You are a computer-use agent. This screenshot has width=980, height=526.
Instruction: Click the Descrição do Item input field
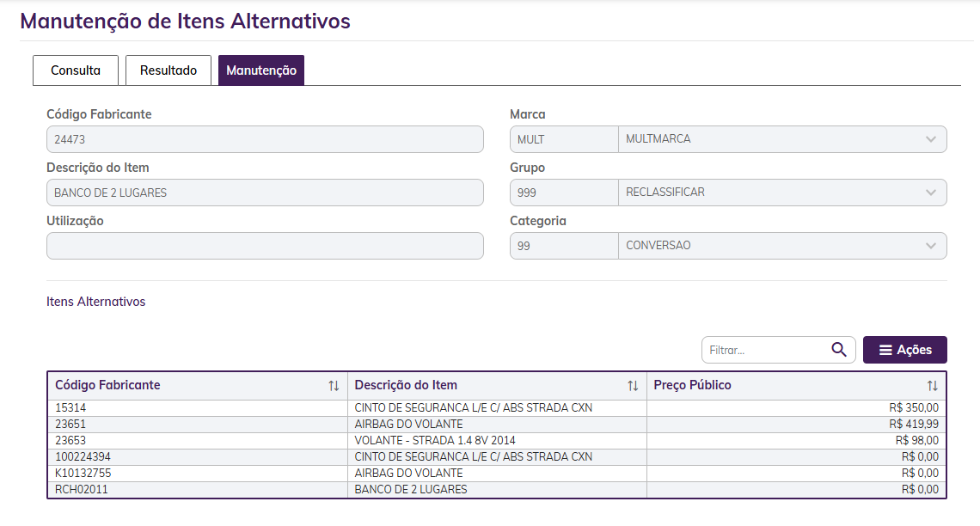pyautogui.click(x=265, y=193)
